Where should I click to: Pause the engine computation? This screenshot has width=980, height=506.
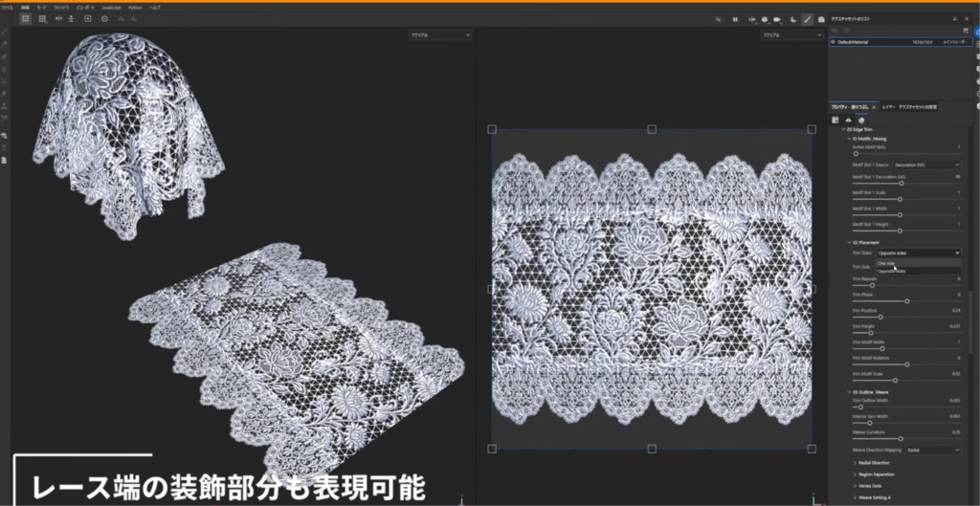point(735,19)
